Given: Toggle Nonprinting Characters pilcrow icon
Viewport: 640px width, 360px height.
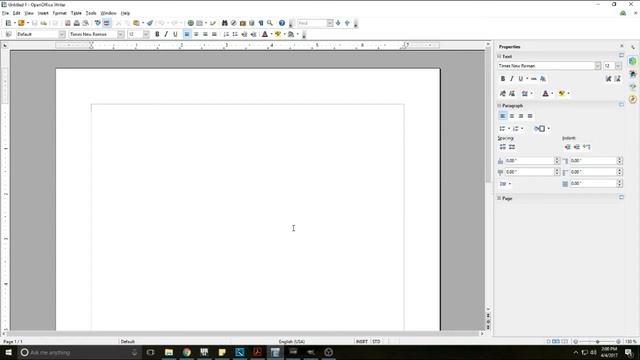Looking at the screenshot, I should pos(261,23).
